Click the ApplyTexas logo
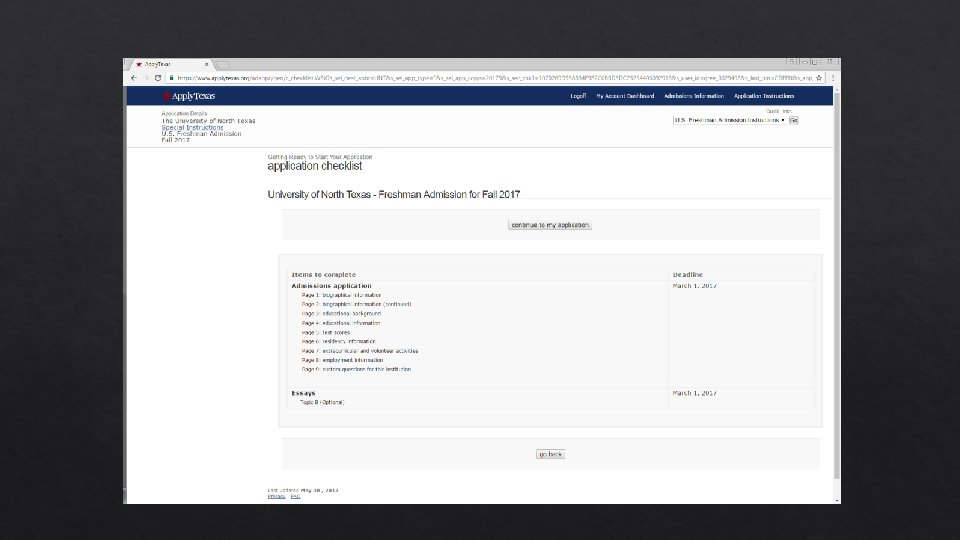This screenshot has height=540, width=960. [189, 96]
